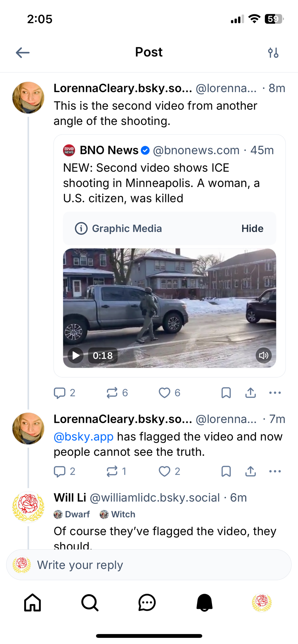Viewport: 298px width, 644px height.
Task: Open the Search tab
Action: 90,602
